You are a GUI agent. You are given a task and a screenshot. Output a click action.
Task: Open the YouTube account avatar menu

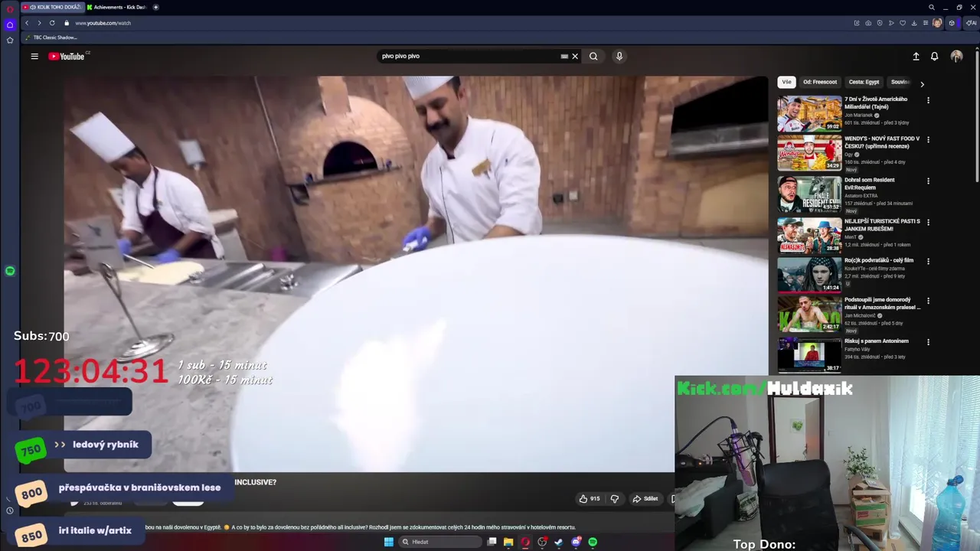(x=956, y=56)
